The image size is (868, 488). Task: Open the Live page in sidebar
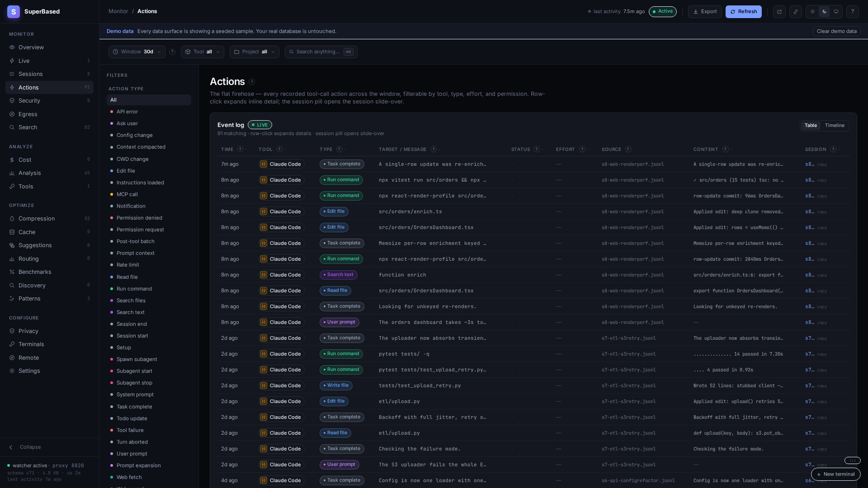pyautogui.click(x=49, y=61)
